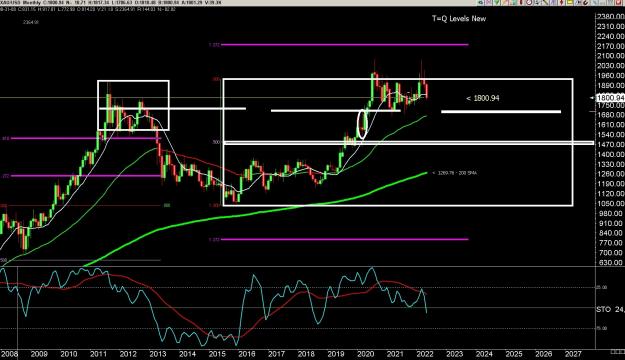Click the 1330.00 price level on axis
The height and width of the screenshot is (360, 625).
(x=610, y=164)
